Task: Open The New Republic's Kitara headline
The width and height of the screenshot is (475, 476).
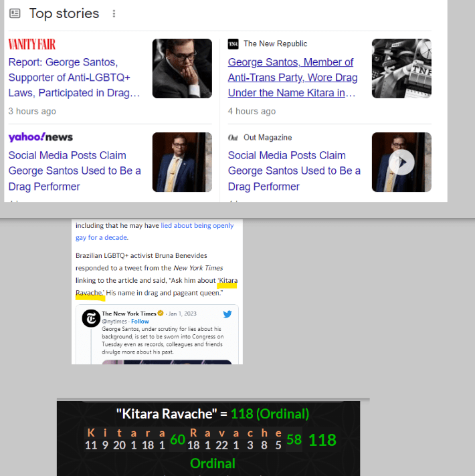Action: [292, 78]
